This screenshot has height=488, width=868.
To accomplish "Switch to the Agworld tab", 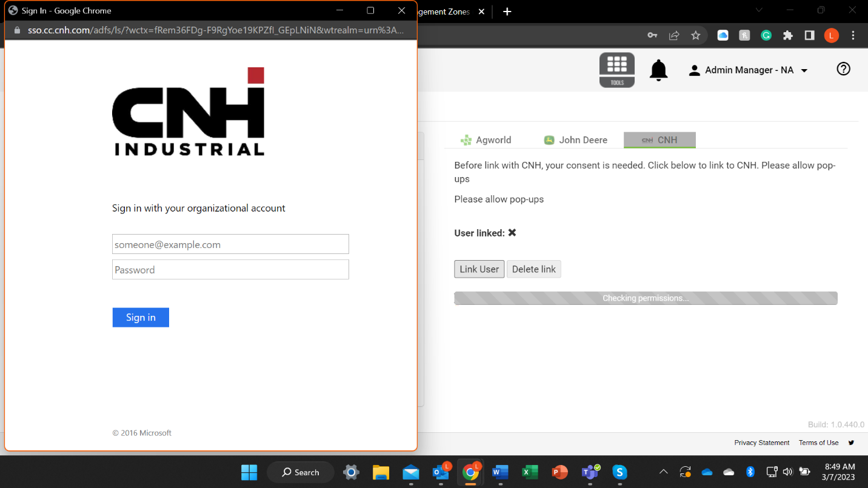I will [x=486, y=140].
